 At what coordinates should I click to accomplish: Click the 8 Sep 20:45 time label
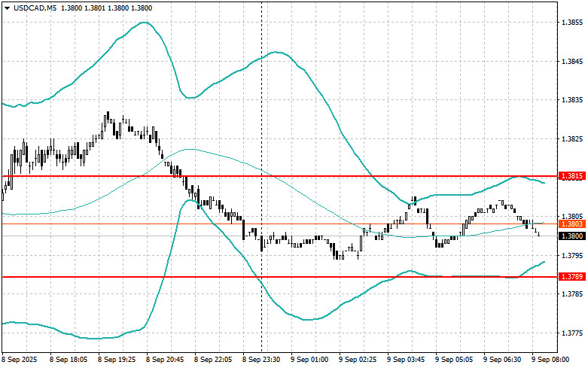coord(165,360)
